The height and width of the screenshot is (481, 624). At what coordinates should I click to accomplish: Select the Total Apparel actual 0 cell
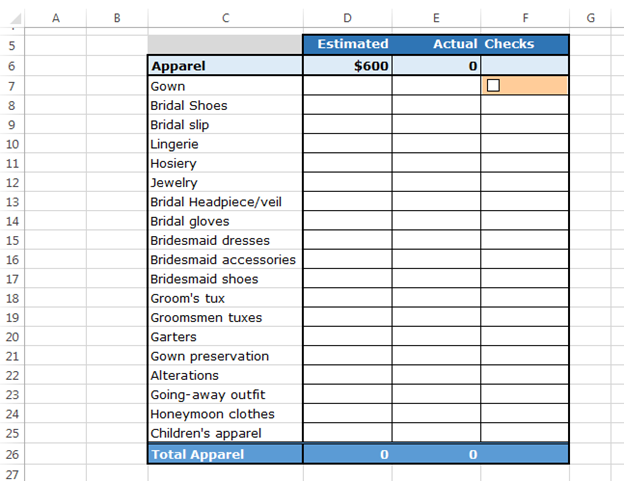pos(436,454)
